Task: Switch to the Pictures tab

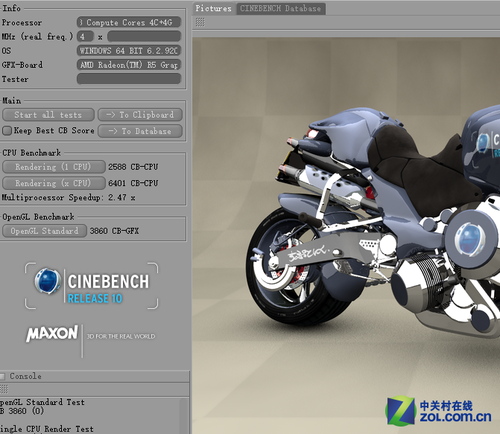Action: tap(213, 8)
